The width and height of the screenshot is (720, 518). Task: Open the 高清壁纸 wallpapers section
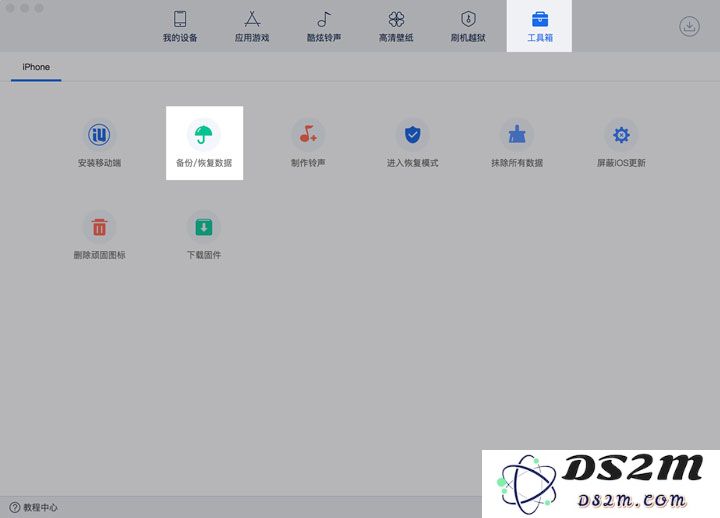tap(396, 26)
